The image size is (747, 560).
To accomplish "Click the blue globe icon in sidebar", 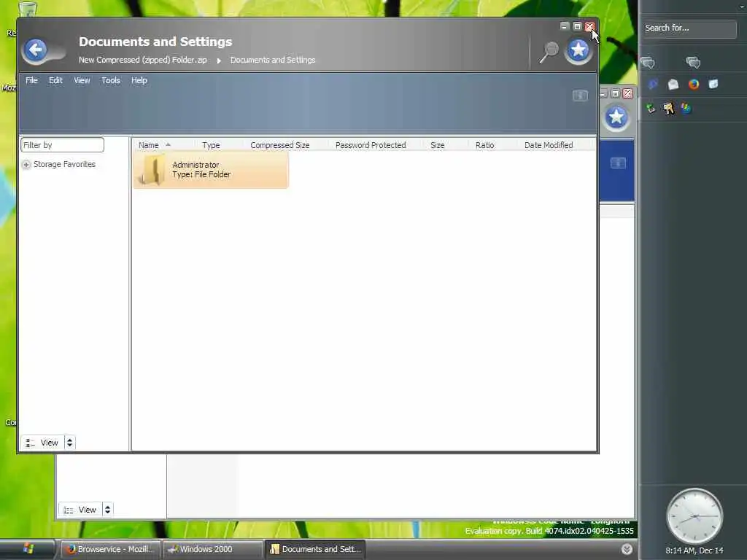I will 652,85.
